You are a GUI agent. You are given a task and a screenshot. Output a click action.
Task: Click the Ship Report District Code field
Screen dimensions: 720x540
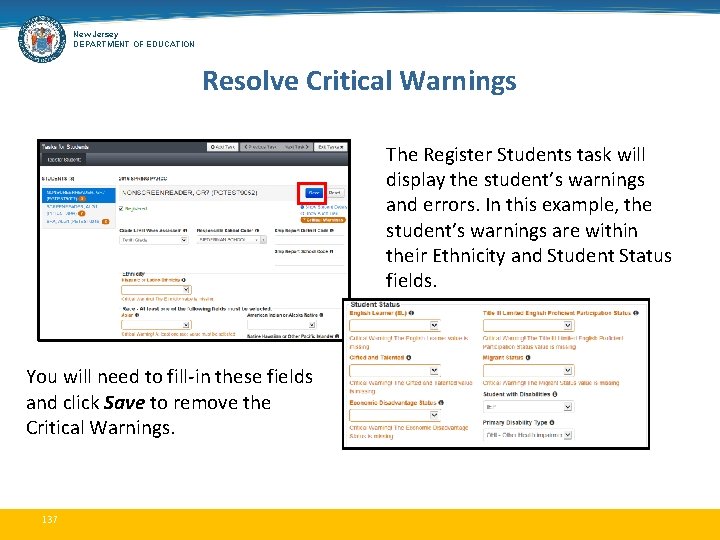(309, 240)
